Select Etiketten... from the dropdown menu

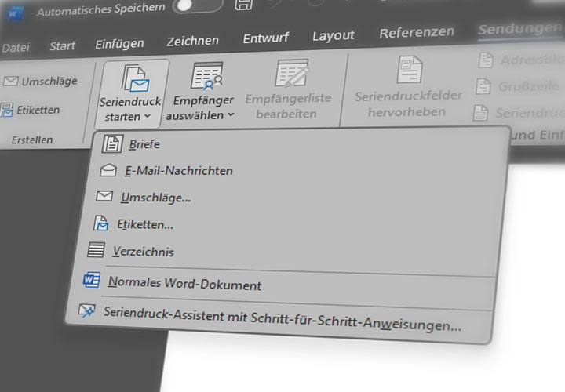coord(145,225)
